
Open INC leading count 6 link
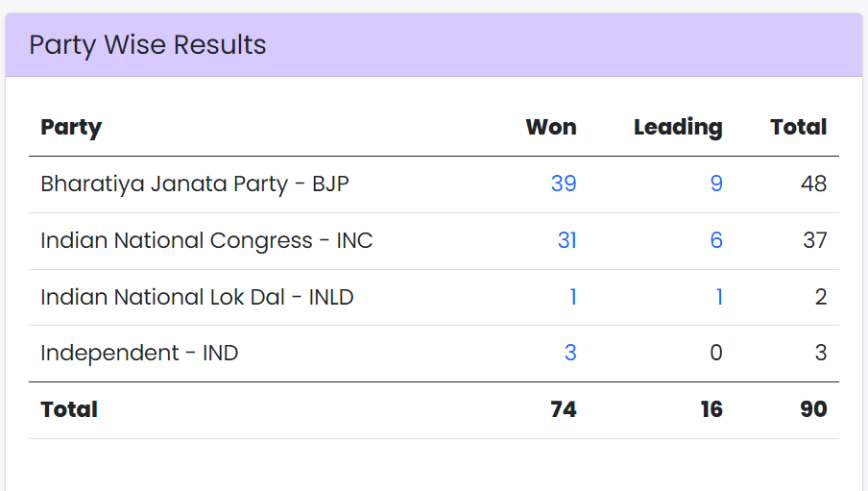tap(716, 240)
